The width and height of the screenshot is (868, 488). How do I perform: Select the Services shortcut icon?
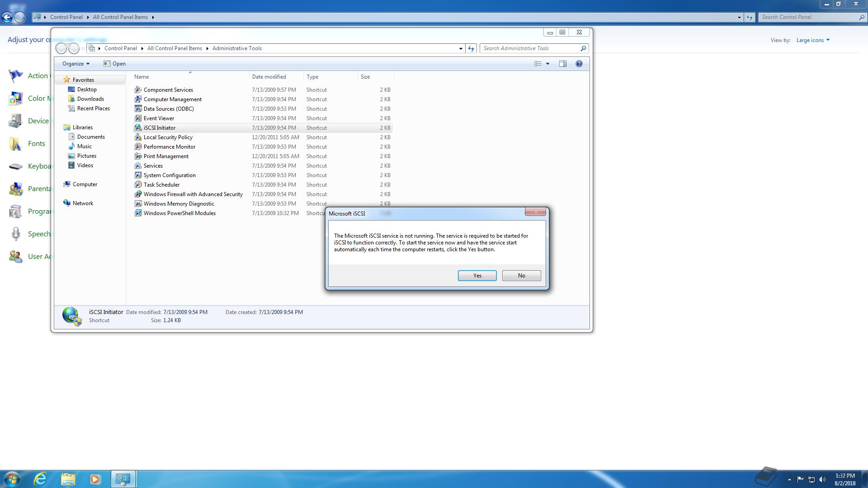coord(138,166)
